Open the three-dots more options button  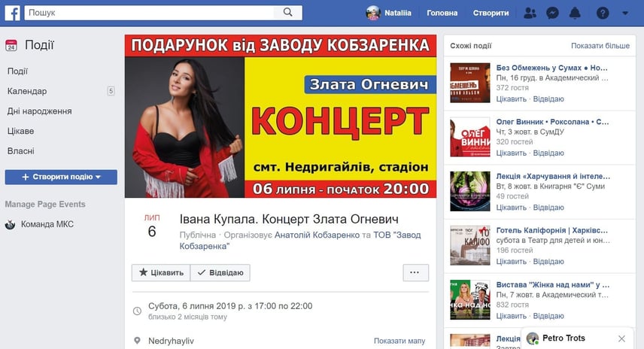tap(415, 272)
